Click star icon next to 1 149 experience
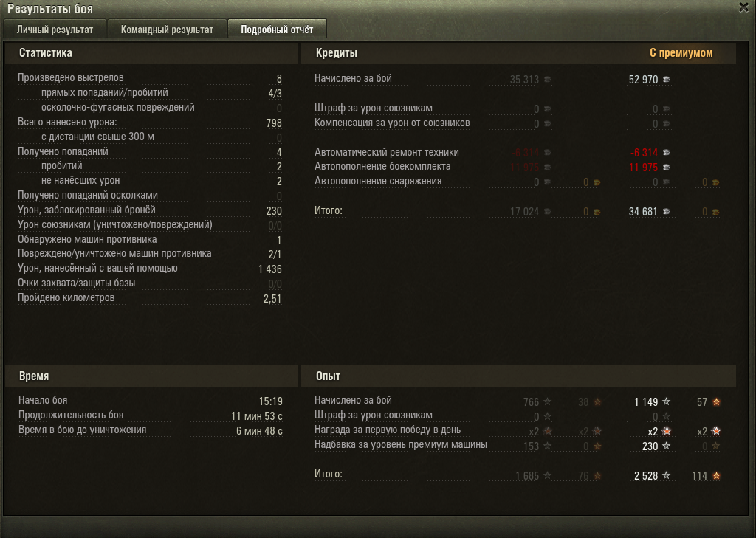This screenshot has width=756, height=538. coord(667,401)
